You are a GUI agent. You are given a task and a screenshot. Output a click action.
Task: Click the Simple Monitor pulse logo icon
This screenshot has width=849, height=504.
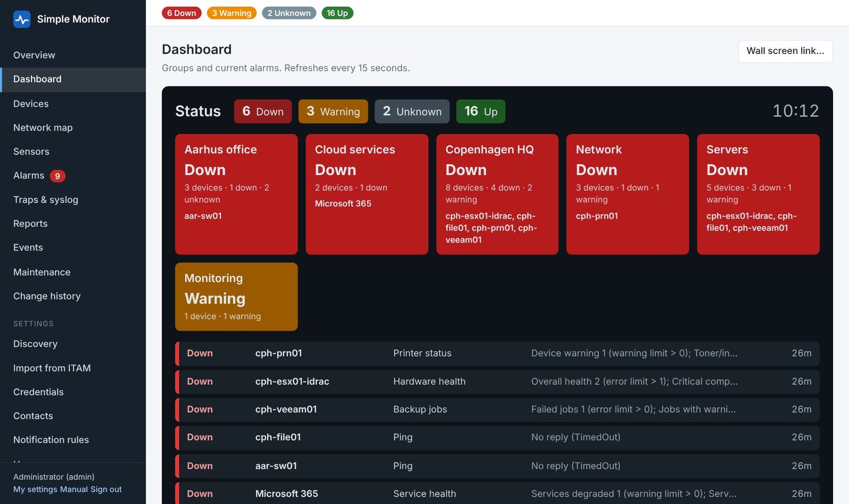22,19
